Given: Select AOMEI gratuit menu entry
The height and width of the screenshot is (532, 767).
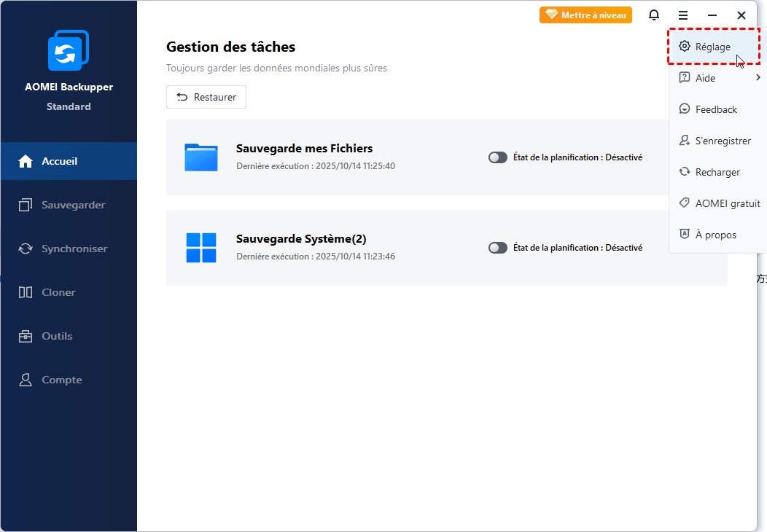Looking at the screenshot, I should 719,203.
